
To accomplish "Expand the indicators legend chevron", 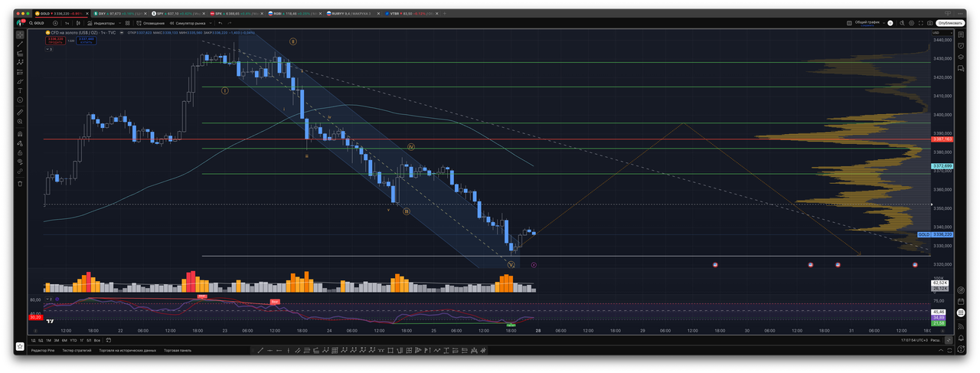I will [48, 49].
